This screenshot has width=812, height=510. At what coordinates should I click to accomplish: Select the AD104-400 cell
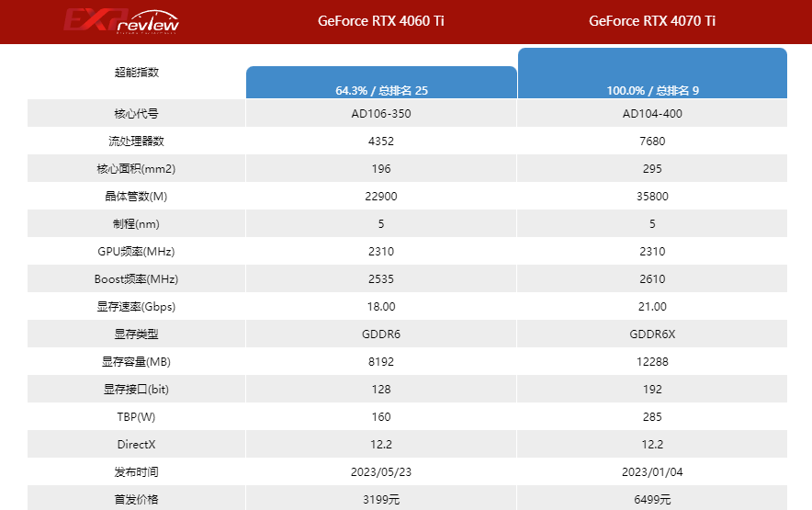point(652,114)
